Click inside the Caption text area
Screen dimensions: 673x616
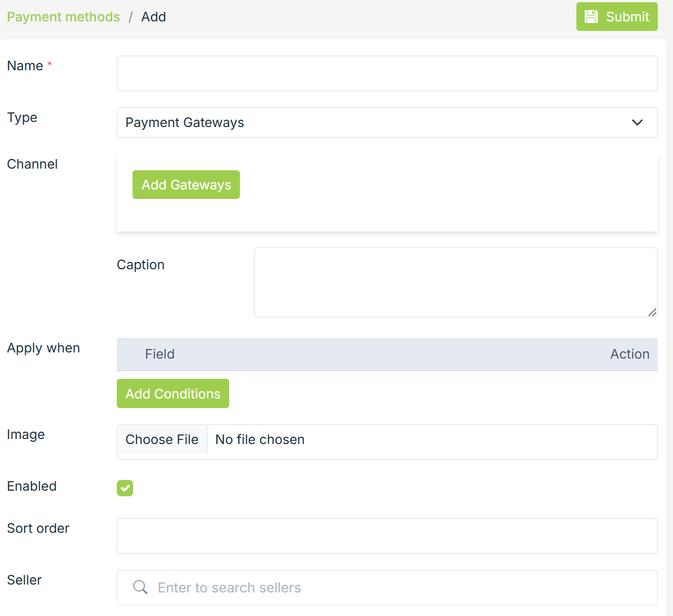[455, 282]
